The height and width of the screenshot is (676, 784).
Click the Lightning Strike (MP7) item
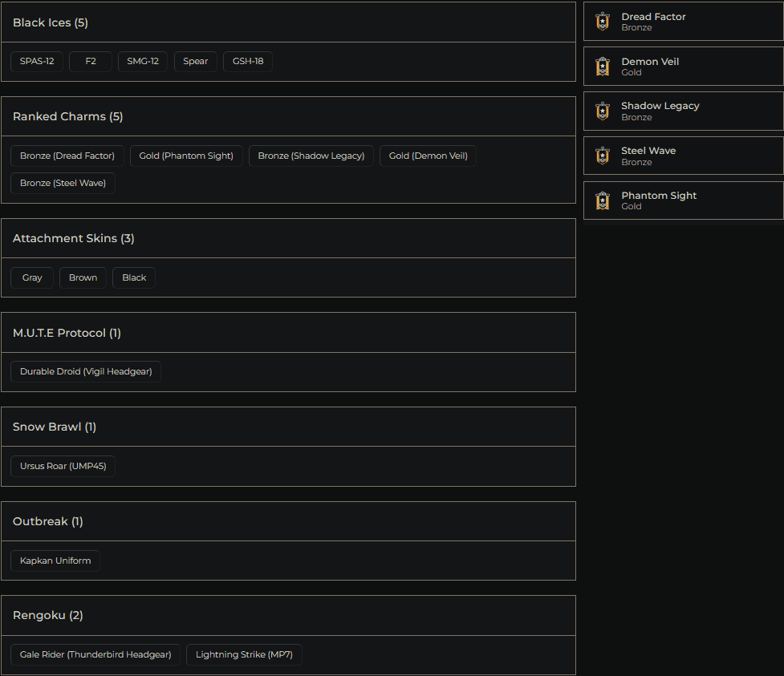244,654
